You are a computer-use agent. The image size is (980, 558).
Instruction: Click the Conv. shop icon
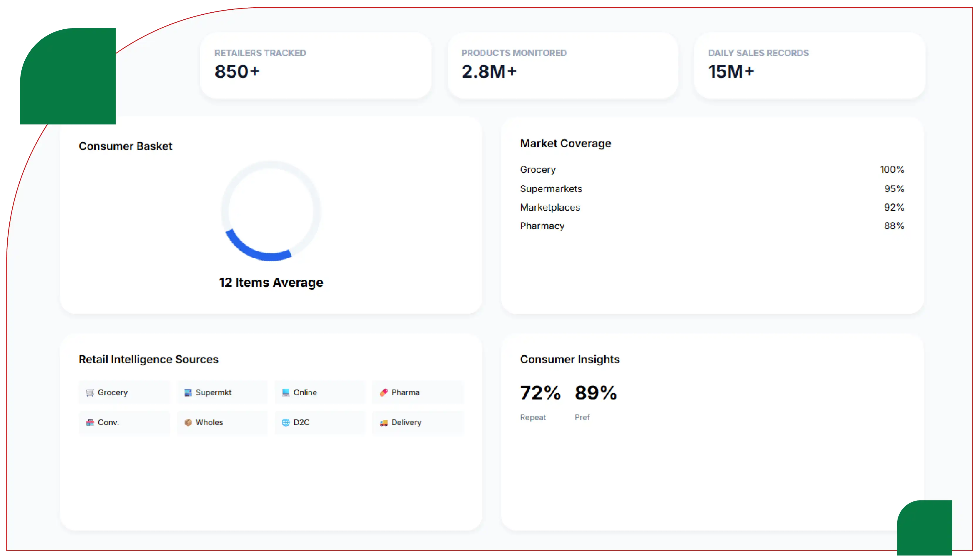90,422
